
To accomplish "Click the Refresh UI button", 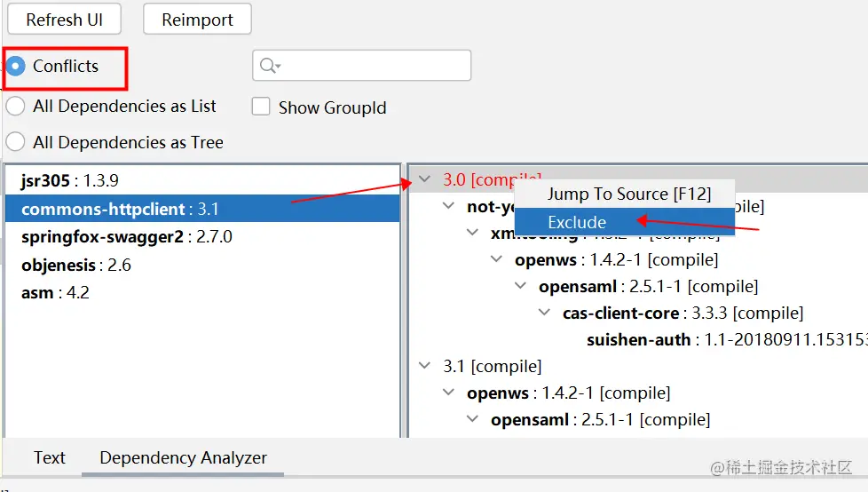I will (x=64, y=20).
